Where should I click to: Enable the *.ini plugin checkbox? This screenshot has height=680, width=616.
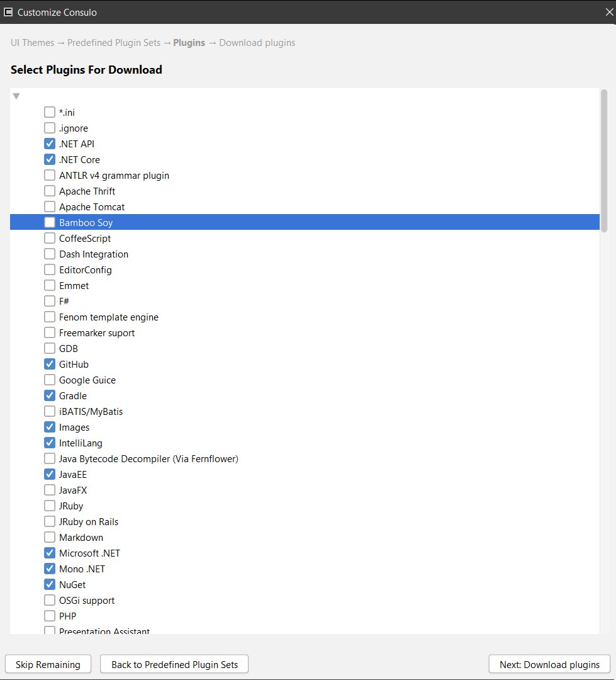coord(50,112)
